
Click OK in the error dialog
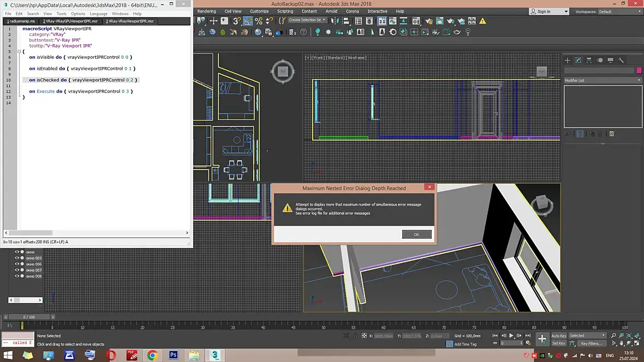[416, 234]
